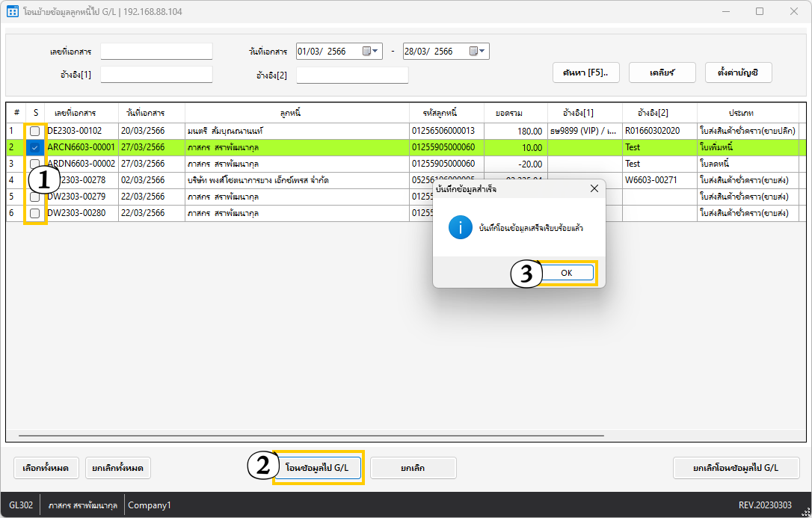Click the blue info icon in the dialog
The height and width of the screenshot is (518, 812).
coord(460,229)
